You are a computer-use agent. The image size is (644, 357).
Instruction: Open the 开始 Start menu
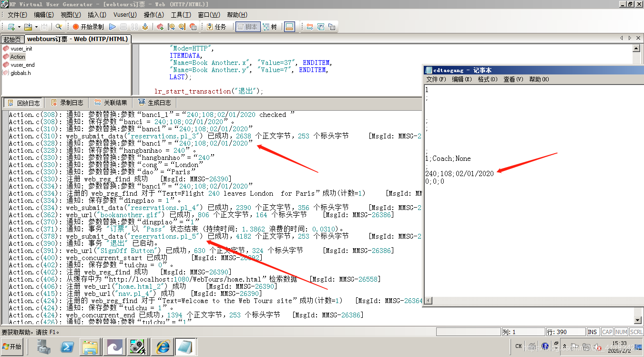tap(12, 347)
